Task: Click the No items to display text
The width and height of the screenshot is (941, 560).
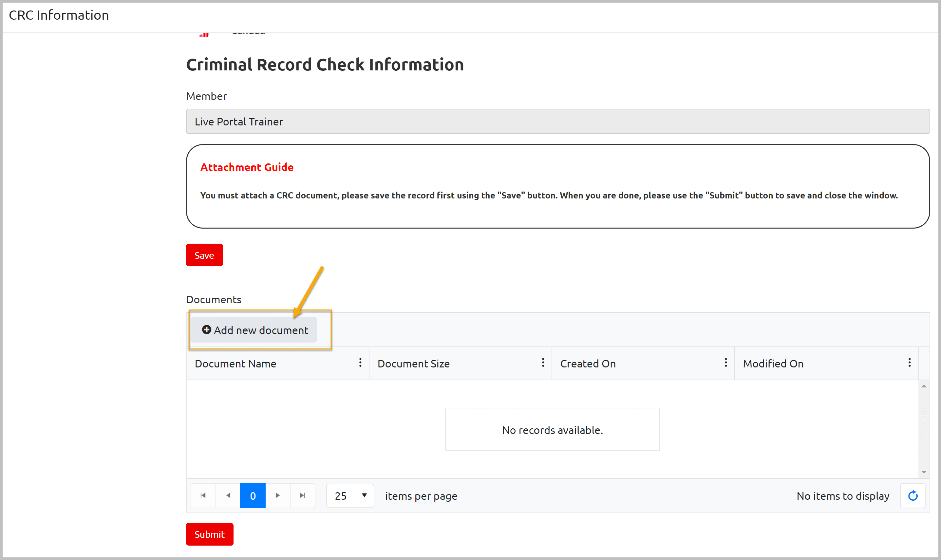Action: 843,496
